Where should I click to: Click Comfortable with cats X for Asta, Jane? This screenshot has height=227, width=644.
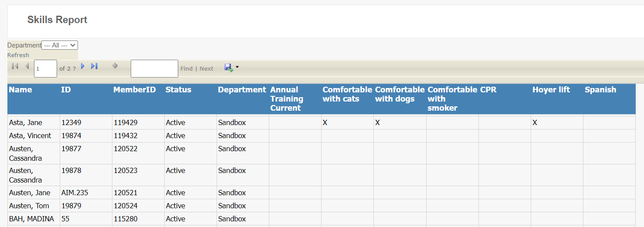(x=325, y=122)
